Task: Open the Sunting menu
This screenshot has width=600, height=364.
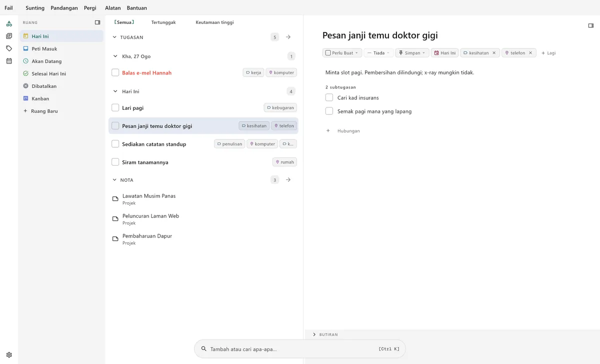Action: pyautogui.click(x=35, y=8)
